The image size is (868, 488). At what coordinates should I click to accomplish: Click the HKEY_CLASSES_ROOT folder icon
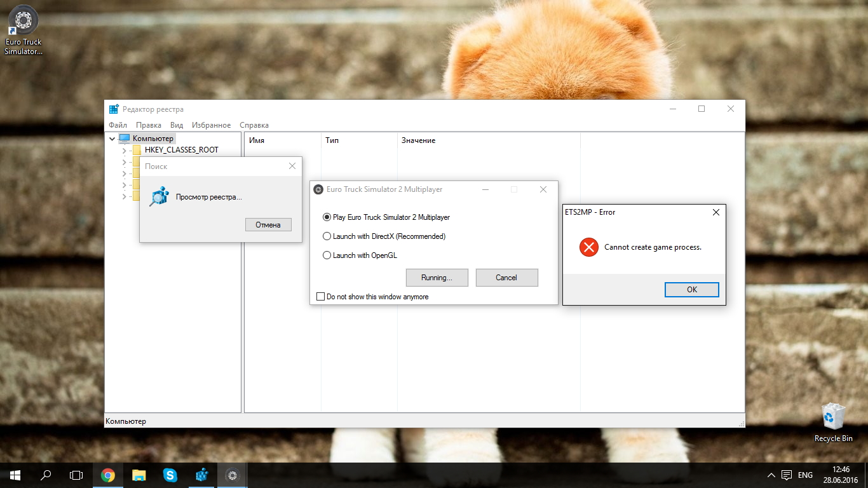point(137,150)
